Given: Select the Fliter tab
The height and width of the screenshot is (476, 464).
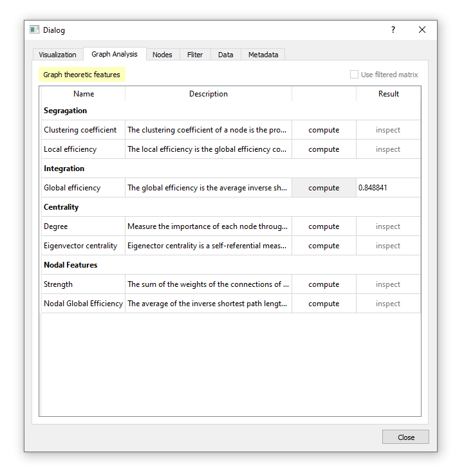Looking at the screenshot, I should coord(195,55).
